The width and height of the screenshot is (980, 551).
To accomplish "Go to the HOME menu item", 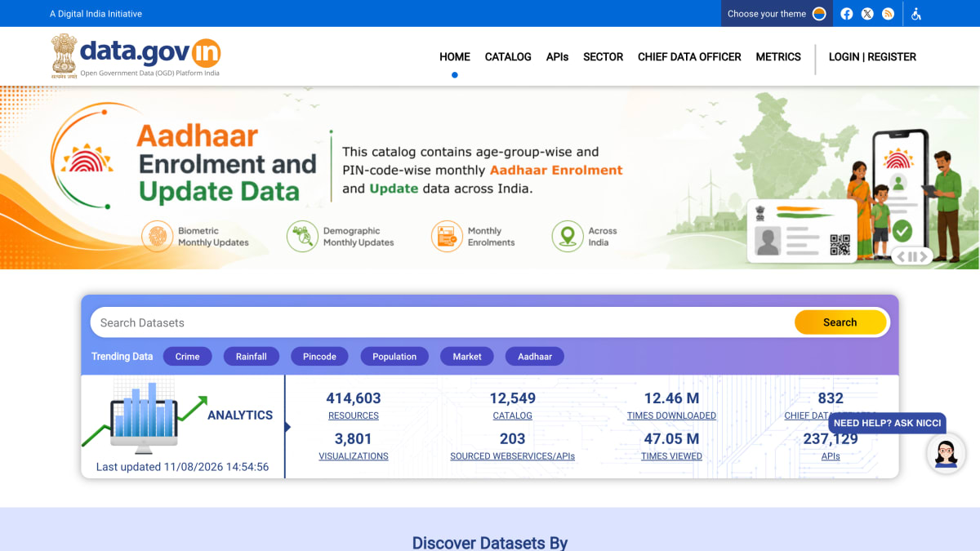I will 455,57.
